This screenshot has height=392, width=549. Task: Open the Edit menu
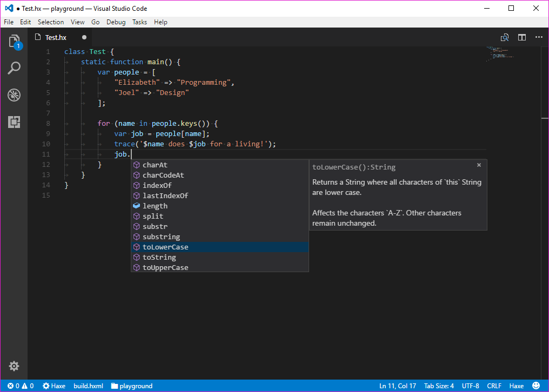click(x=25, y=22)
